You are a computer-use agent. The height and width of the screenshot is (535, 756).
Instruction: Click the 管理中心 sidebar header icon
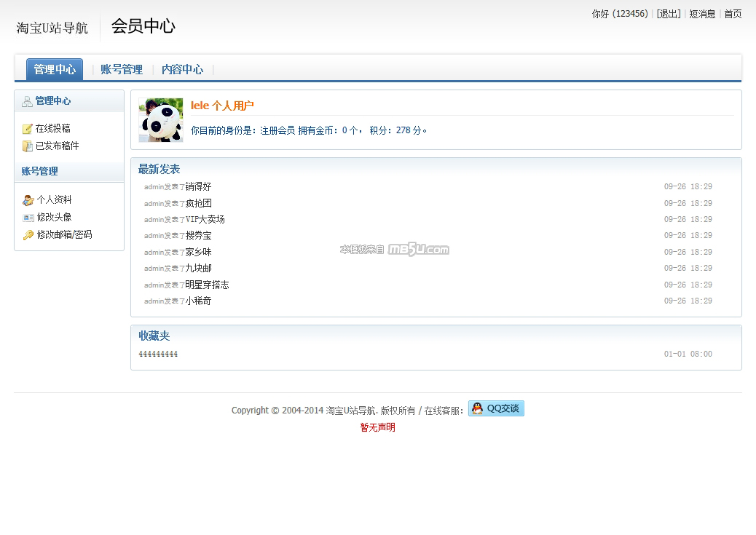click(27, 101)
